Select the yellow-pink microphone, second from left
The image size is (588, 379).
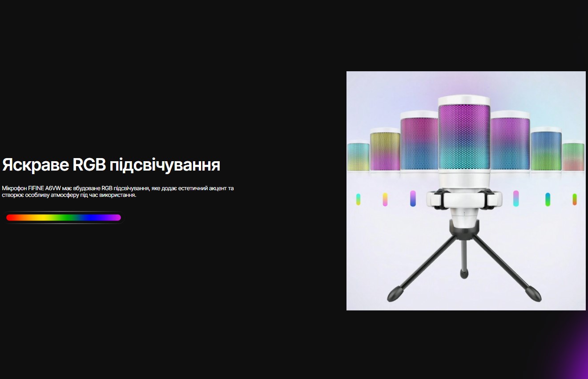coord(385,150)
